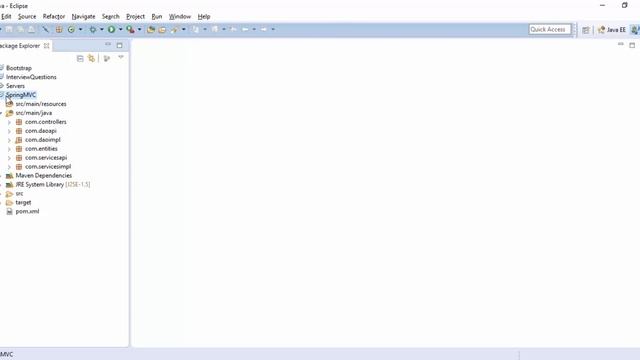Open the Source menu
Viewport: 640px width, 360px height.
27,16
